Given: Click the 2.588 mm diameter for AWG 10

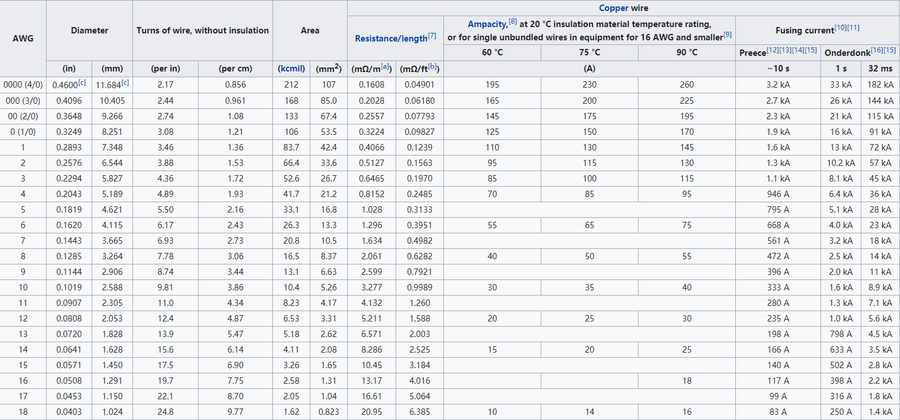Looking at the screenshot, I should (x=112, y=287).
